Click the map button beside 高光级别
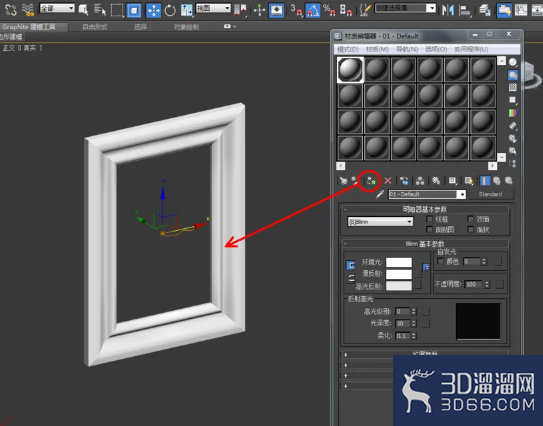The height and width of the screenshot is (426, 543). tap(426, 311)
